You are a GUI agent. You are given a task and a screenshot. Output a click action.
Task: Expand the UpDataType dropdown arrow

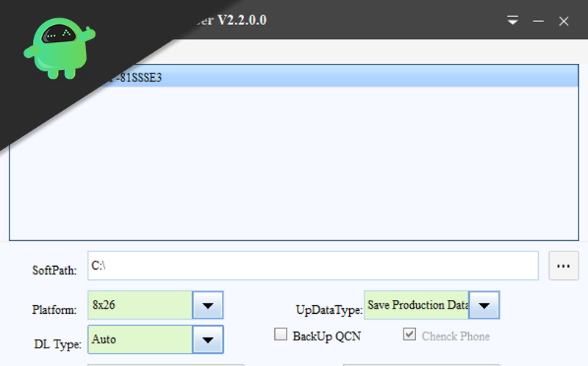[x=484, y=305]
